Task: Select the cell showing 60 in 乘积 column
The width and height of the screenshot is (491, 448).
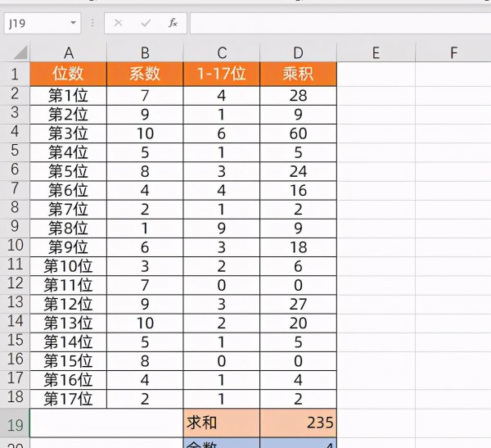Action: pos(299,132)
